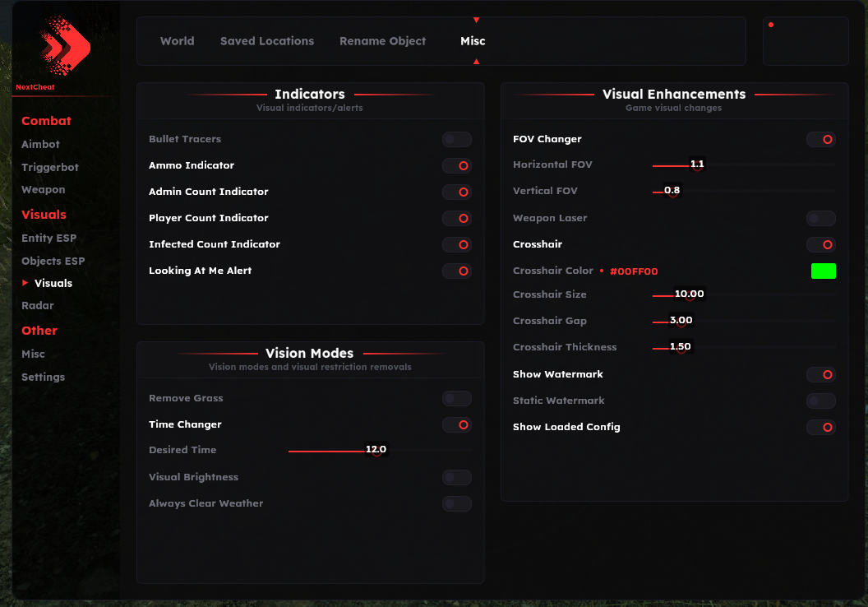Enable the Weapon Laser
Viewport: 868px width, 607px height.
click(x=821, y=218)
